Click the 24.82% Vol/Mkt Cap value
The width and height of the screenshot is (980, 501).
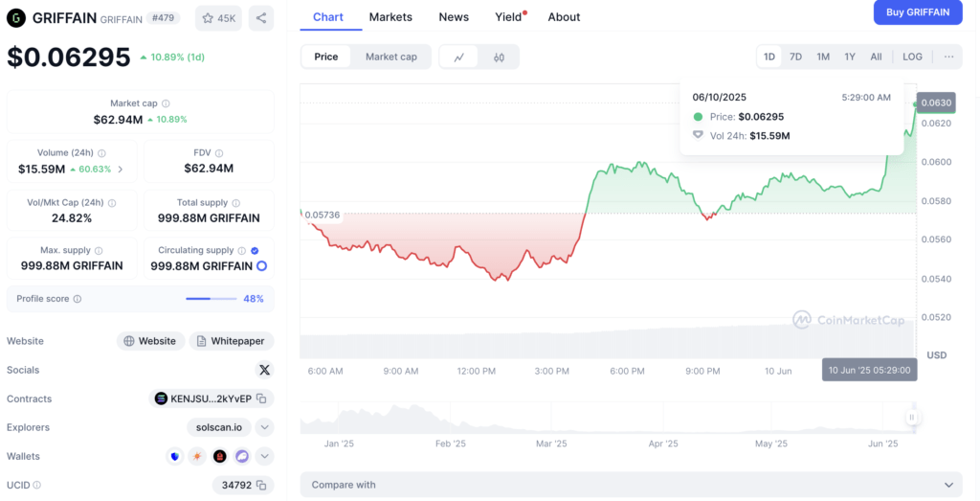pyautogui.click(x=72, y=218)
